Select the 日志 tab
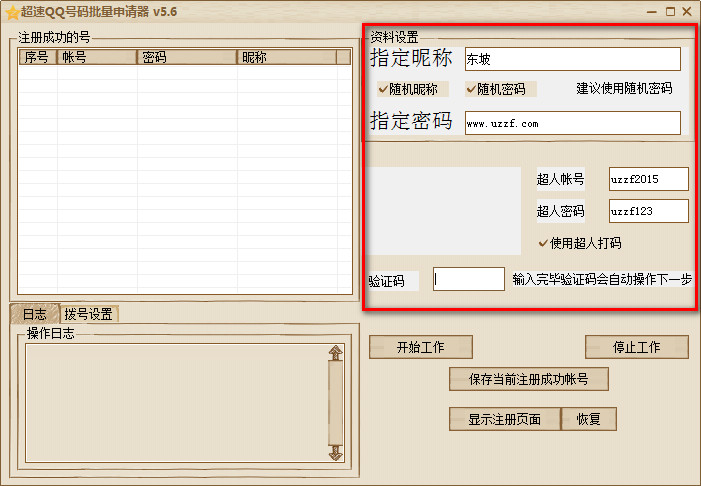The height and width of the screenshot is (486, 701). pyautogui.click(x=34, y=314)
